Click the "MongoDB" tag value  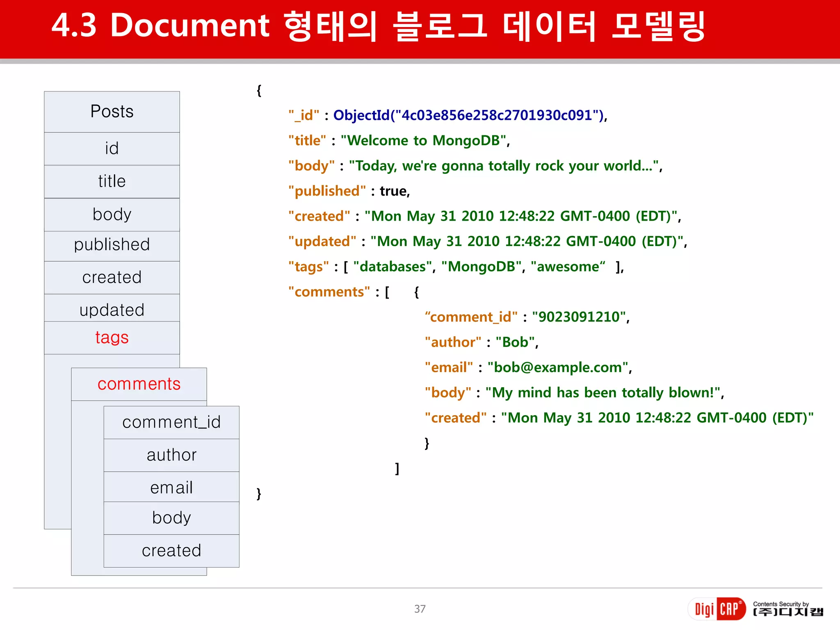(482, 267)
